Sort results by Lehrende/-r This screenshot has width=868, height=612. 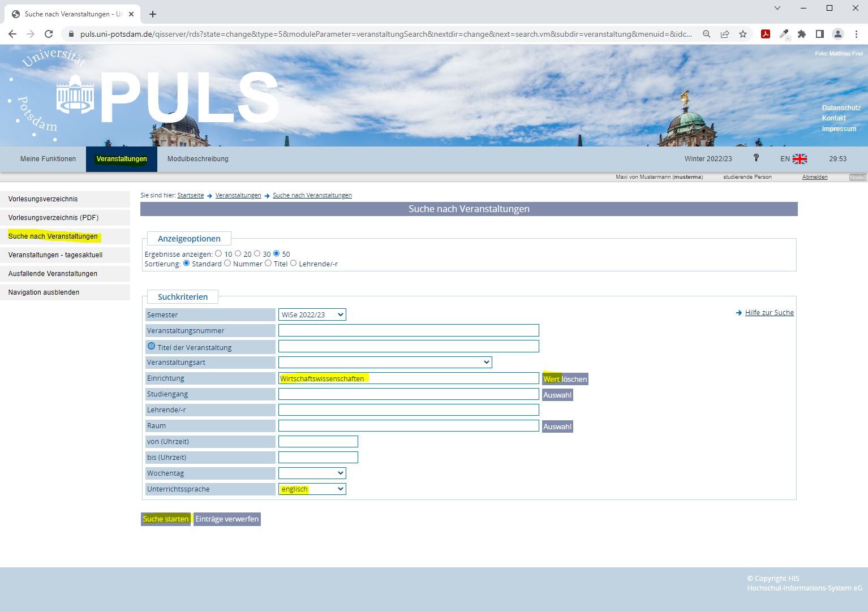(x=293, y=264)
